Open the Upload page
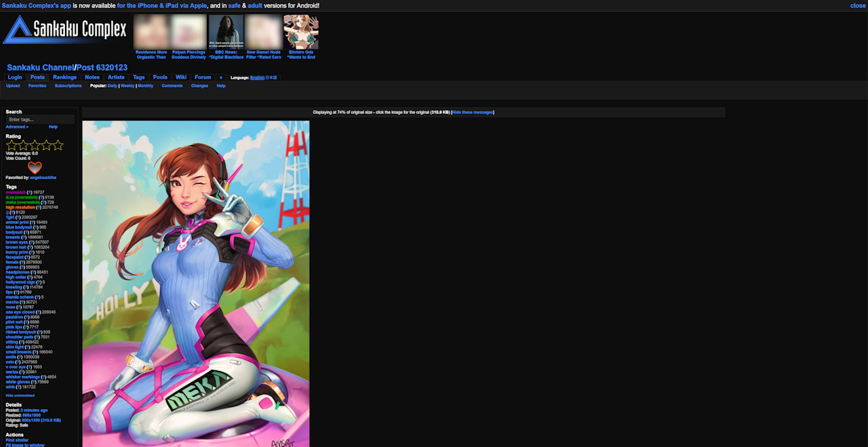 [x=12, y=85]
